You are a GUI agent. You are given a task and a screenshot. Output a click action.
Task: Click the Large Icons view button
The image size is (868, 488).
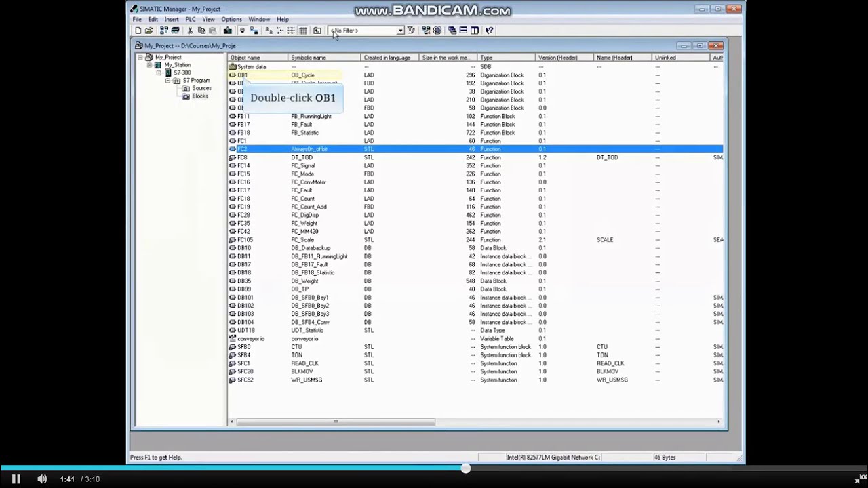pos(269,30)
